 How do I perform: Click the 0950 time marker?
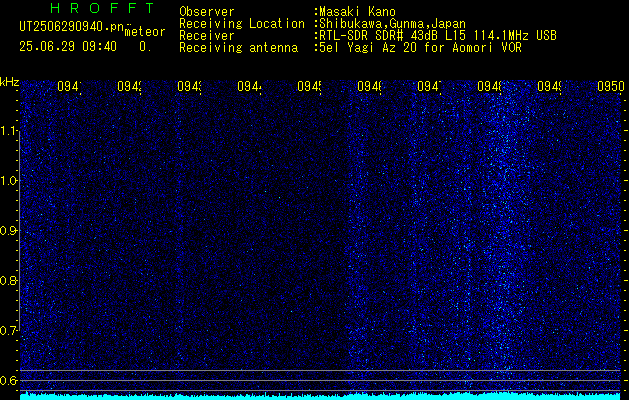[x=611, y=86]
